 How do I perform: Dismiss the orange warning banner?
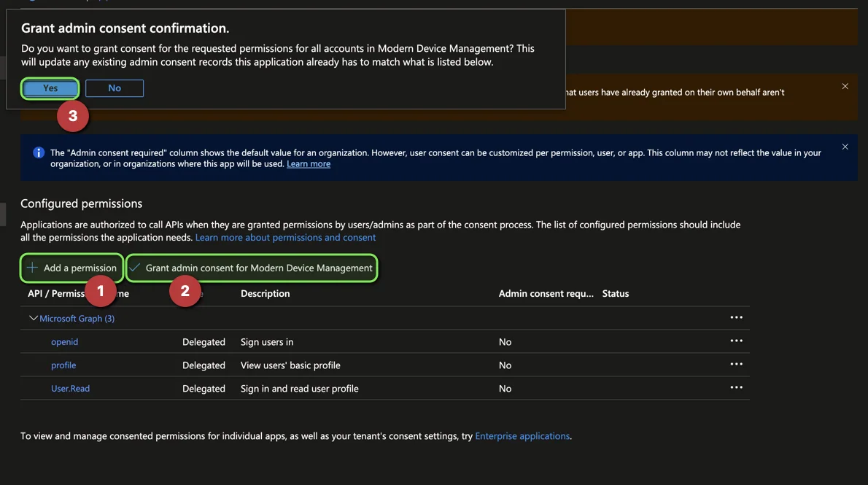(845, 86)
